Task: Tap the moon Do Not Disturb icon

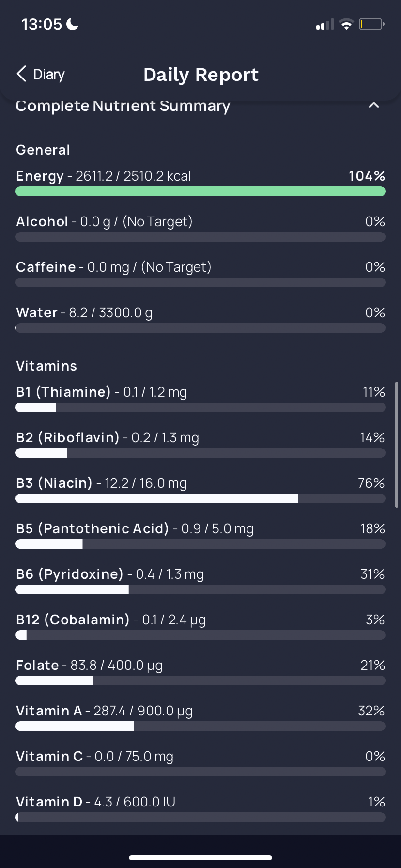Action: 72,24
